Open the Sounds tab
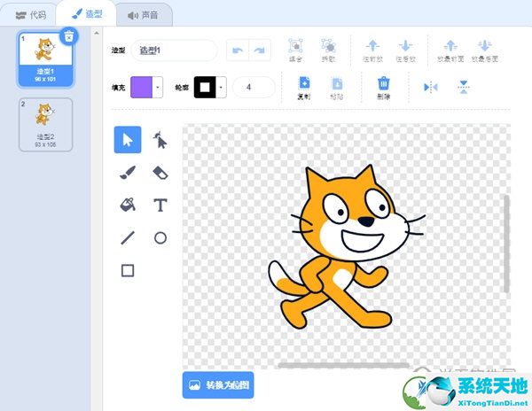Viewport: 532px width, 411px height. pos(143,15)
